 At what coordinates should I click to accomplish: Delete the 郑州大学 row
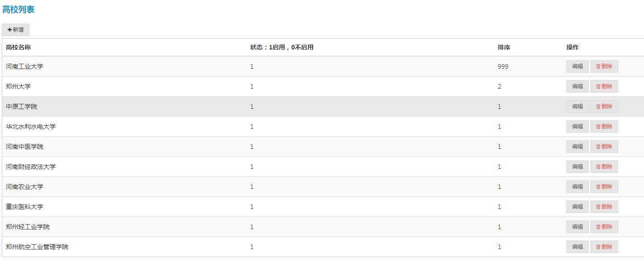604,86
